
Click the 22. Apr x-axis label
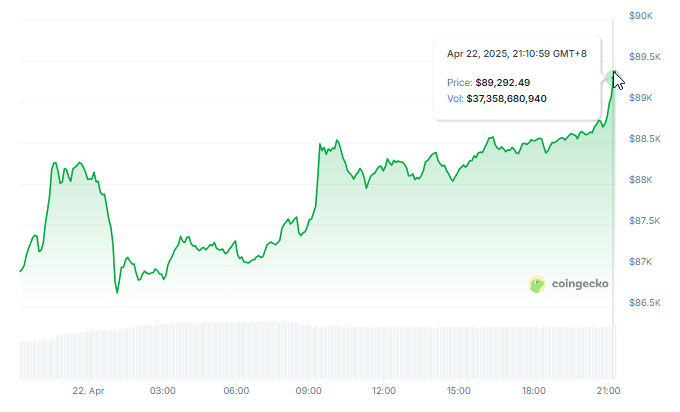(x=89, y=390)
